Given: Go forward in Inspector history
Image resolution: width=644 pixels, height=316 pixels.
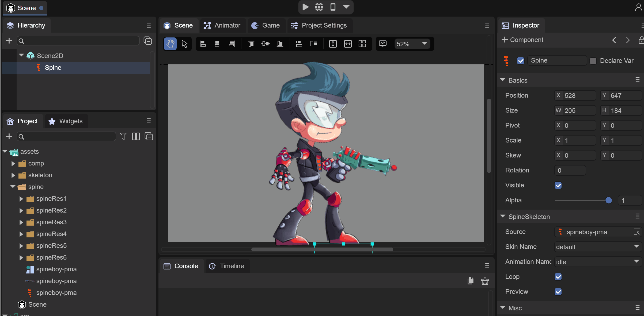Looking at the screenshot, I should click(x=628, y=40).
